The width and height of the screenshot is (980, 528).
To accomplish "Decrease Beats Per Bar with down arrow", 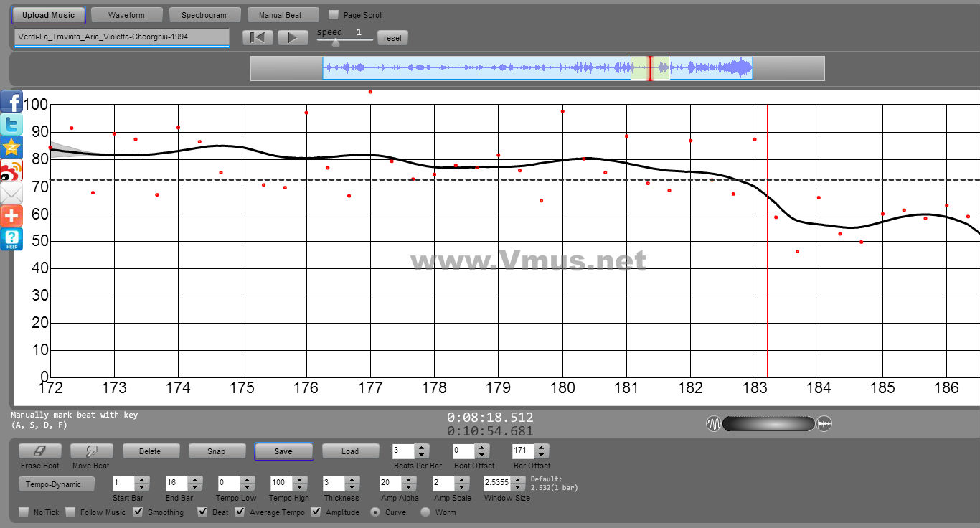I will pyautogui.click(x=422, y=455).
